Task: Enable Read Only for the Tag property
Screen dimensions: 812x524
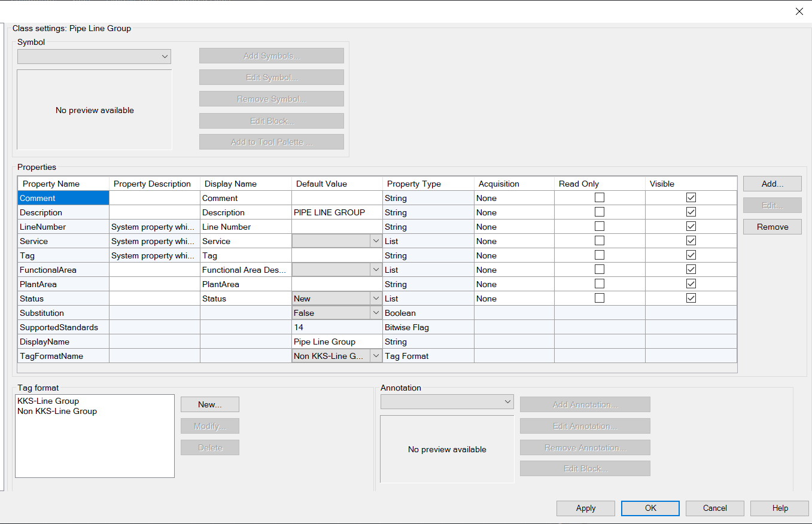Action: (599, 254)
